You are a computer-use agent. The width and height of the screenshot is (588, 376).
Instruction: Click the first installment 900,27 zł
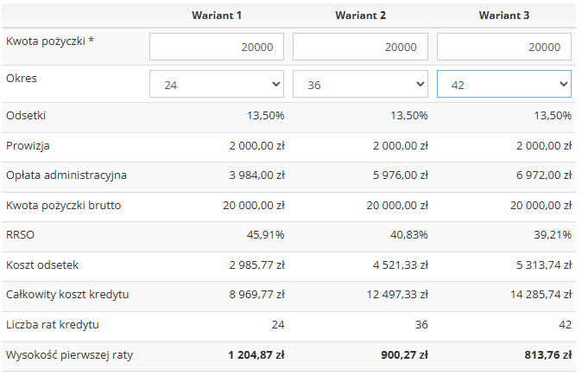tap(405, 354)
